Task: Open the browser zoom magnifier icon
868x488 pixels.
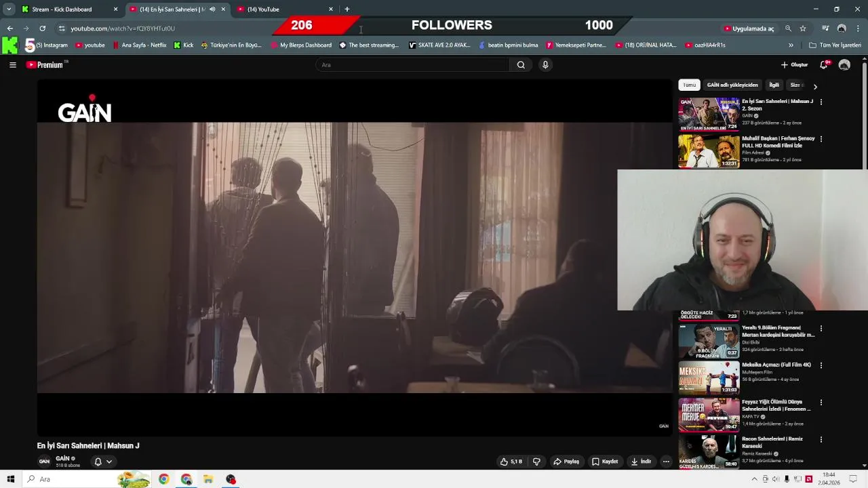Action: tap(788, 28)
